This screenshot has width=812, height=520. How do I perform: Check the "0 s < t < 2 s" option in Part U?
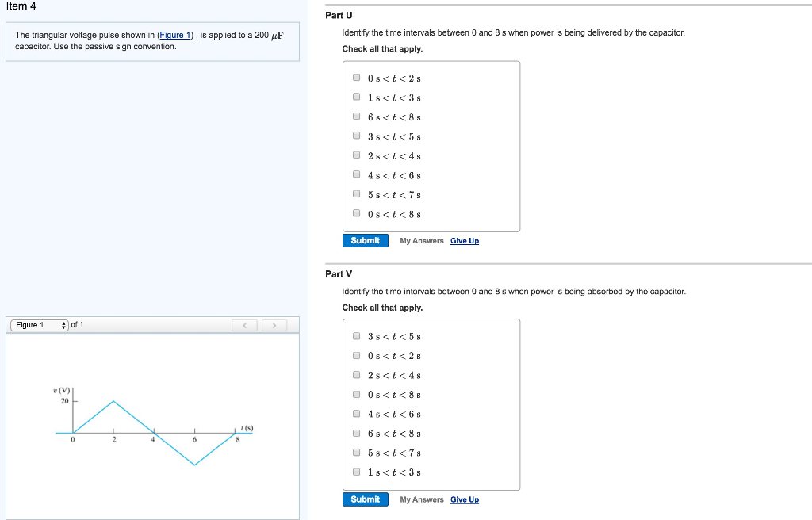[x=356, y=77]
